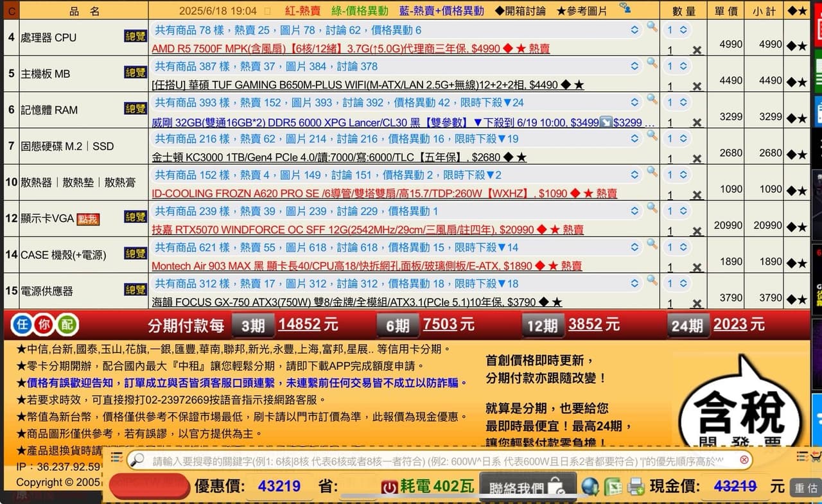Click the magnifier icon in the CPU row

(652, 27)
